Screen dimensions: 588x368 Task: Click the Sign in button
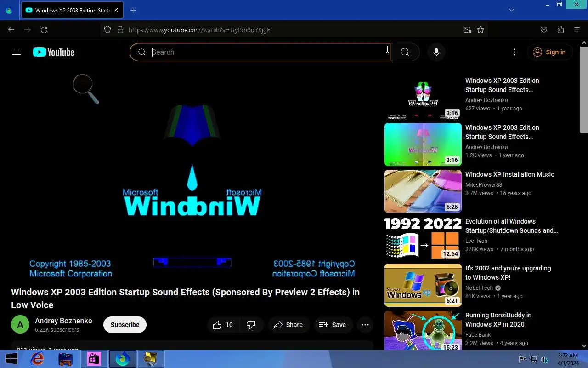pyautogui.click(x=549, y=52)
